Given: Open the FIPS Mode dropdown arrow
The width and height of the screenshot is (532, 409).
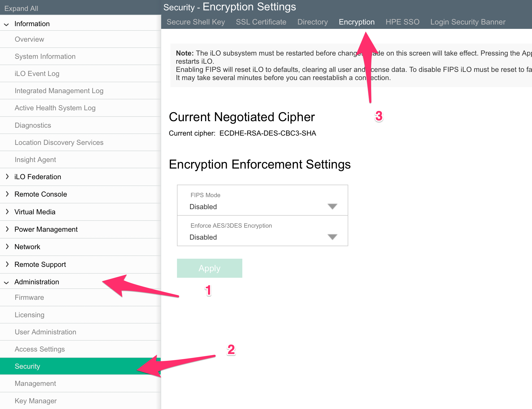Looking at the screenshot, I should click(332, 206).
